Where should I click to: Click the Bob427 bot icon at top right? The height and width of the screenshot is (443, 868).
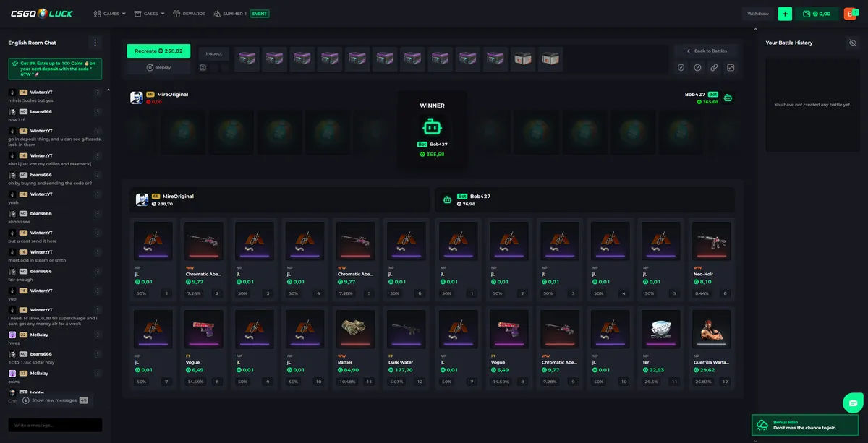pyautogui.click(x=728, y=98)
